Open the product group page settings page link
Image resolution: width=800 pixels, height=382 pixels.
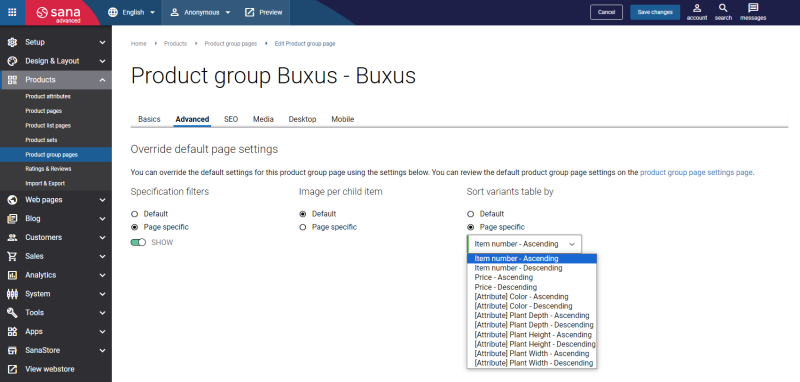[x=696, y=172]
